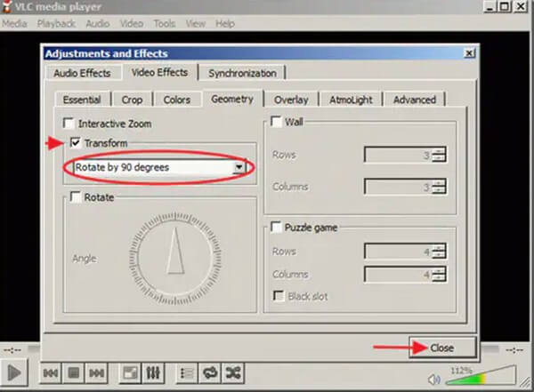
Task: Toggle the Black slot checkbox
Action: click(279, 296)
